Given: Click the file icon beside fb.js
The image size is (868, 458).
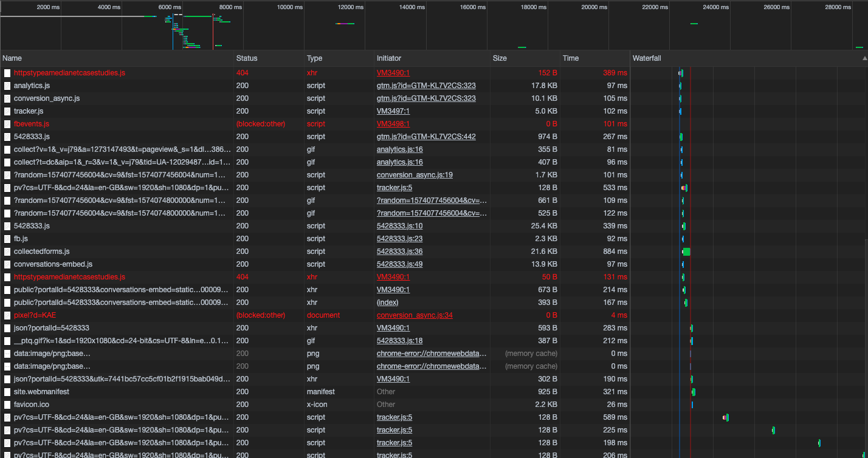Looking at the screenshot, I should [7, 239].
